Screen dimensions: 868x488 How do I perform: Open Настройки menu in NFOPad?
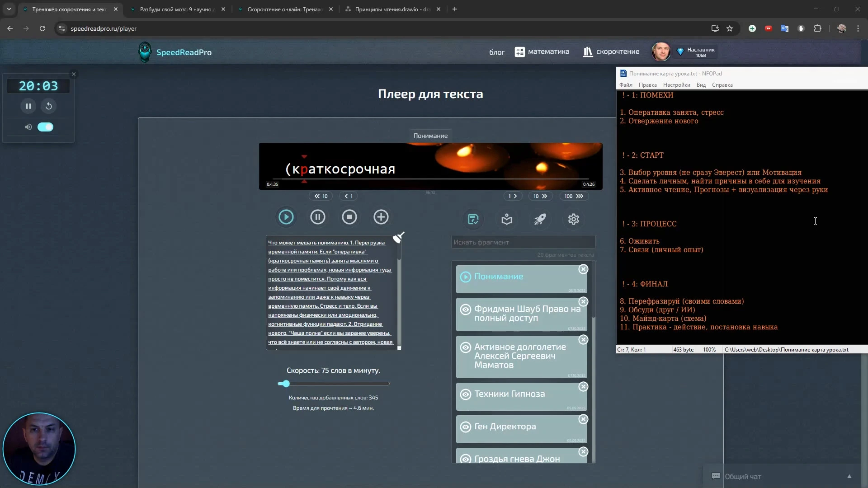(676, 85)
